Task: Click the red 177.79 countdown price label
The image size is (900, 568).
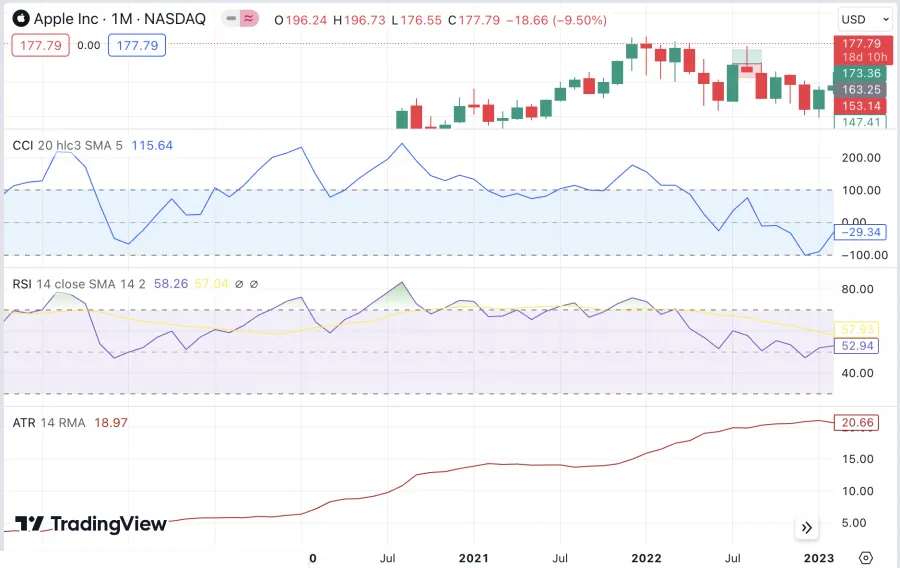Action: click(x=860, y=49)
